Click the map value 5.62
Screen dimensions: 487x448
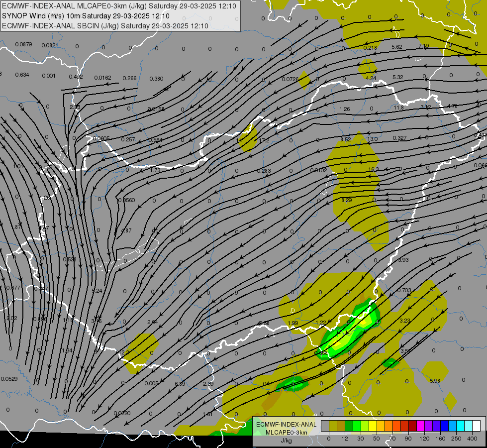(397, 47)
